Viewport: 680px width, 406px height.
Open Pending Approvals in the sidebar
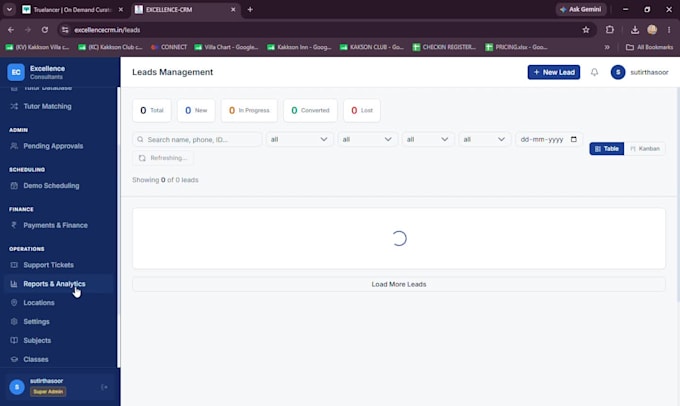pyautogui.click(x=59, y=146)
